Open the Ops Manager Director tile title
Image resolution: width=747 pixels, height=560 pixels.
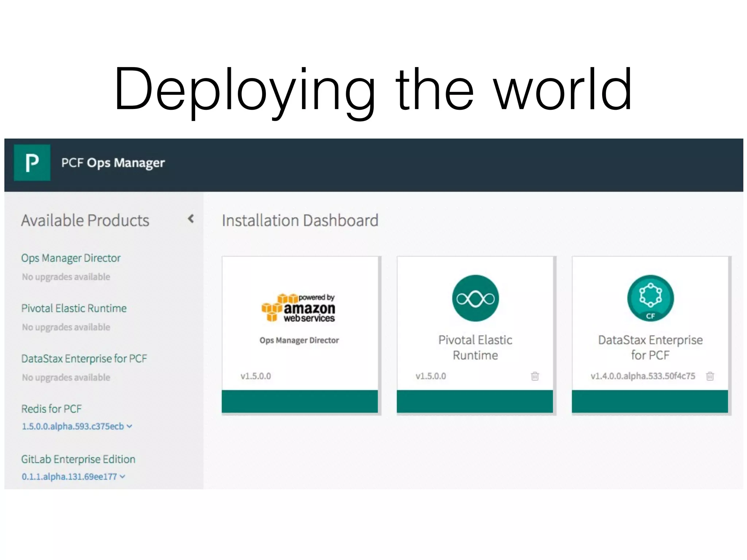coord(299,341)
